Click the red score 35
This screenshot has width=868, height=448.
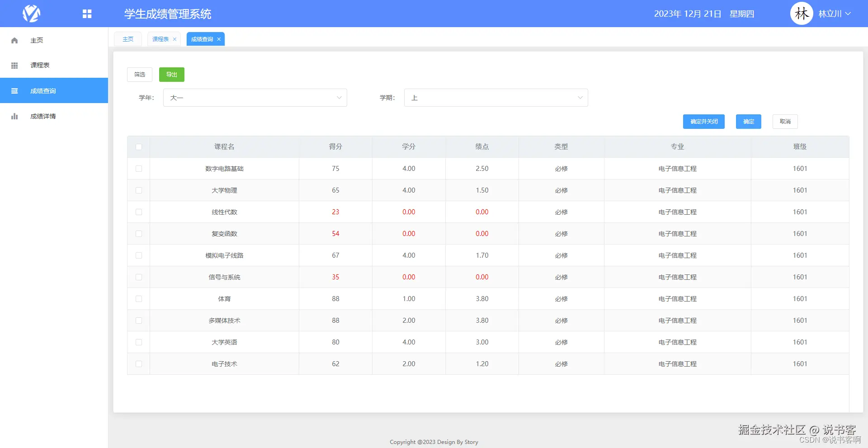click(x=335, y=277)
